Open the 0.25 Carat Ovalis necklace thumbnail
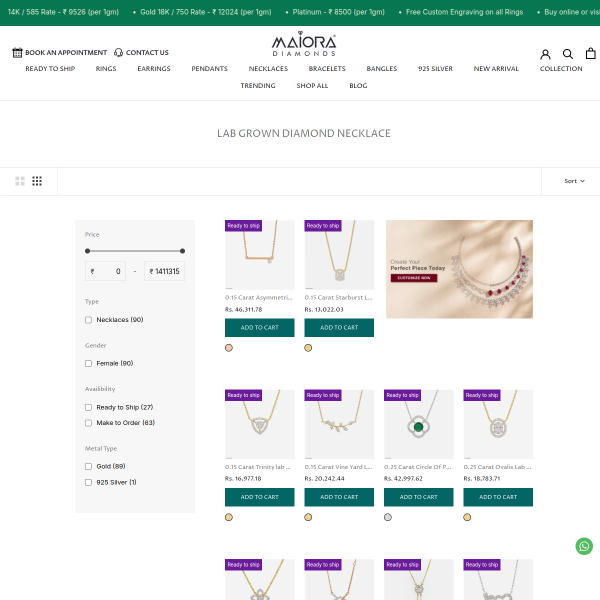The image size is (600, 600). tap(498, 424)
